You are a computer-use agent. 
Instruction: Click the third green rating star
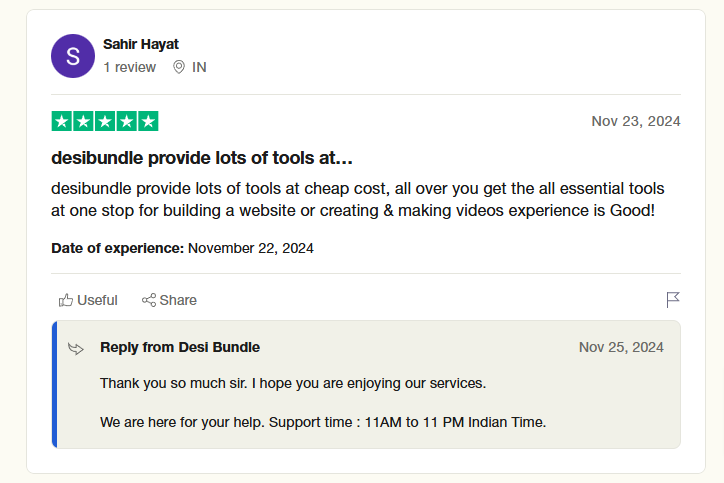tap(105, 122)
